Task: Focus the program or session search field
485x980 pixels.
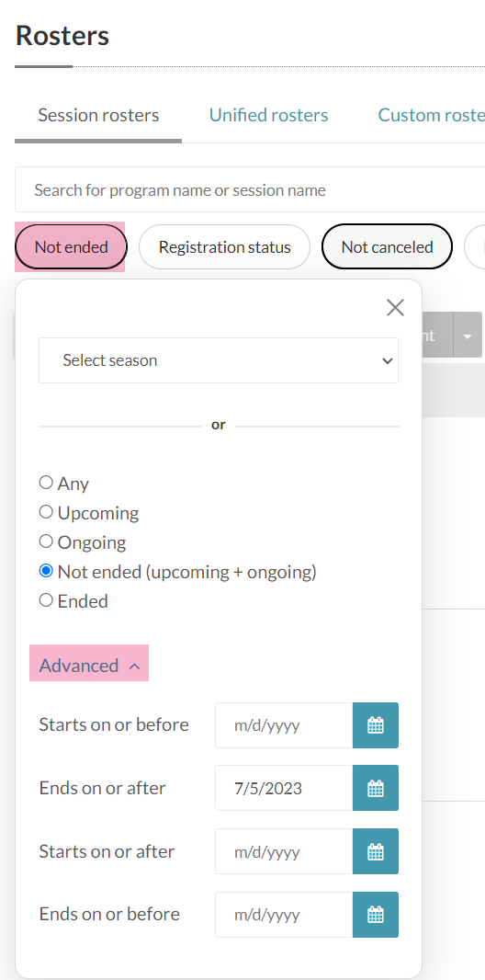Action: click(250, 190)
